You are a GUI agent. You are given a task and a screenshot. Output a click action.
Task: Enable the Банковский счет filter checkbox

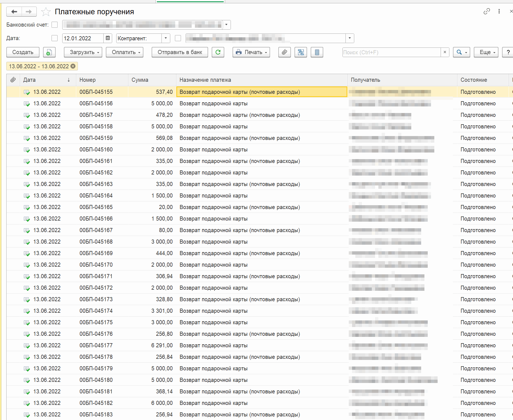point(55,25)
